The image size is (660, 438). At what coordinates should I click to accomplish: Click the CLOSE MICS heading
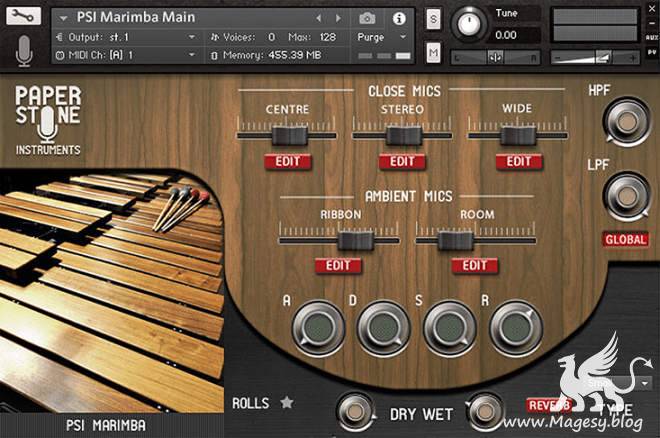pyautogui.click(x=404, y=91)
